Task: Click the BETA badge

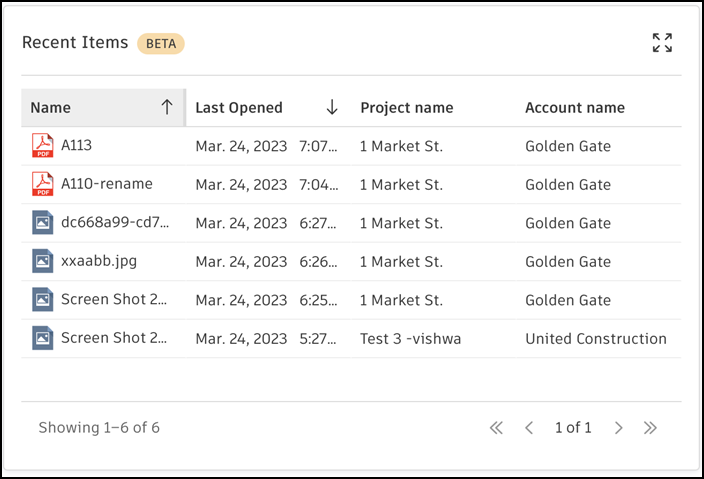Action: tap(161, 43)
